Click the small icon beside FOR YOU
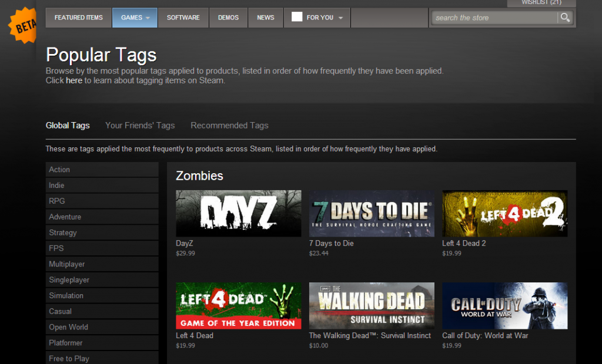The height and width of the screenshot is (364, 602). (x=297, y=18)
